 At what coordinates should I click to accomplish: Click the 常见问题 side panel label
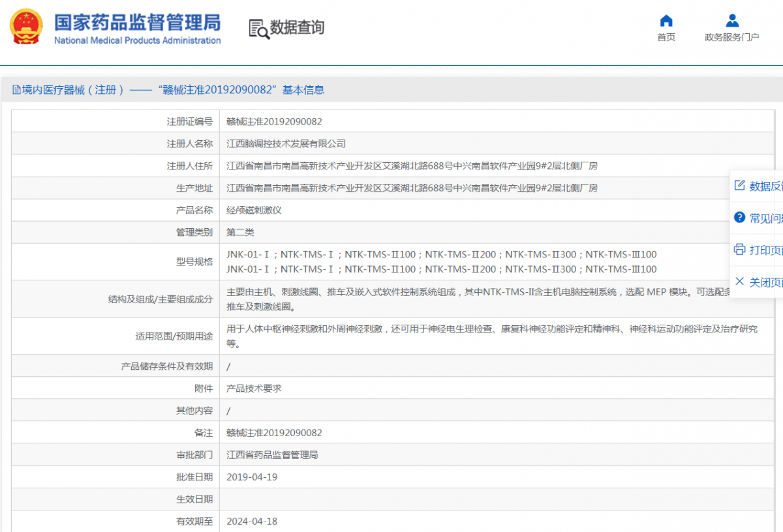[766, 218]
